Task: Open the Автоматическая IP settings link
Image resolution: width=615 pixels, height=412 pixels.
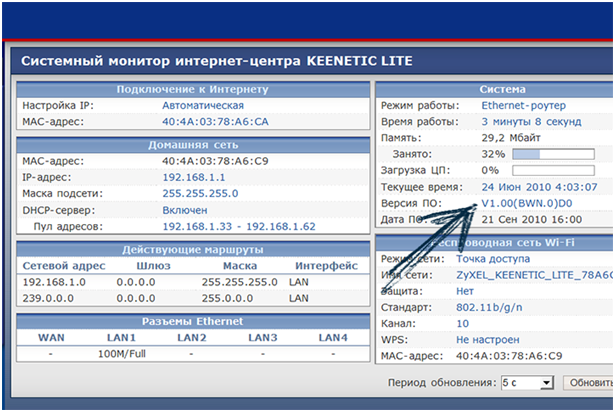Action: [x=203, y=105]
